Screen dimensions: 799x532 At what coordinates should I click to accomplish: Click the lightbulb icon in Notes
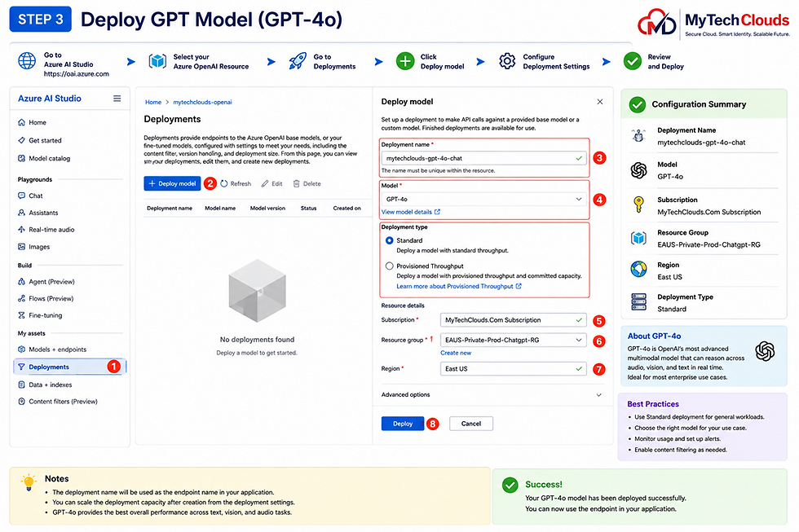29,482
